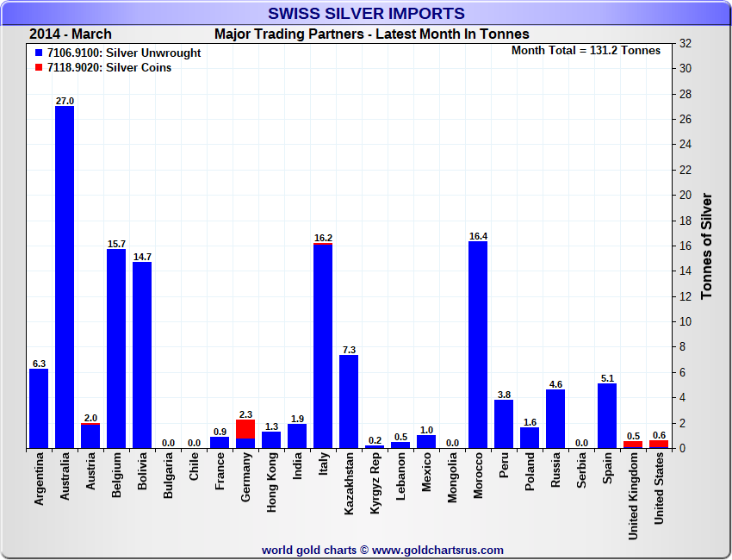Click the 'Germany' axis label
The height and width of the screenshot is (560, 732).
[245, 477]
